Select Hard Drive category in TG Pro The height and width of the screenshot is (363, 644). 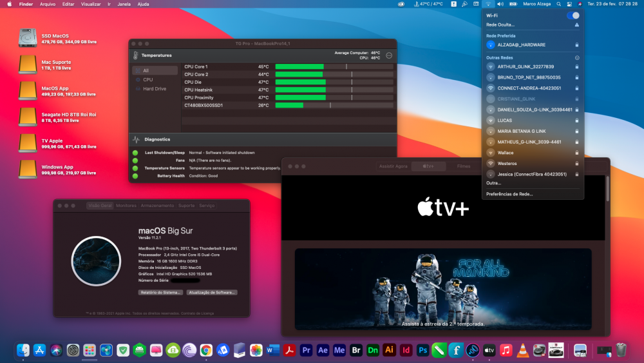pyautogui.click(x=155, y=89)
